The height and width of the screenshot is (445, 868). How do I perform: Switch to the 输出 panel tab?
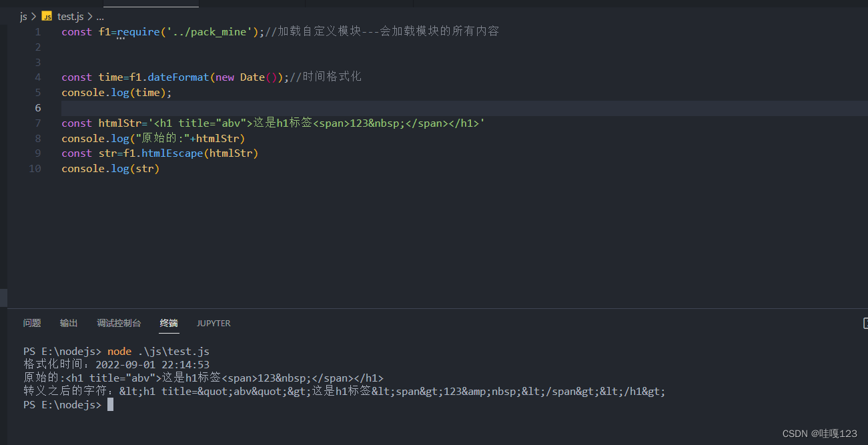[x=69, y=323]
